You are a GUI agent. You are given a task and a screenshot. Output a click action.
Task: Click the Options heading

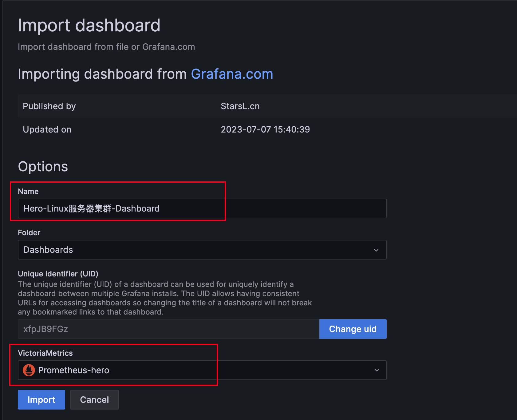[43, 167]
